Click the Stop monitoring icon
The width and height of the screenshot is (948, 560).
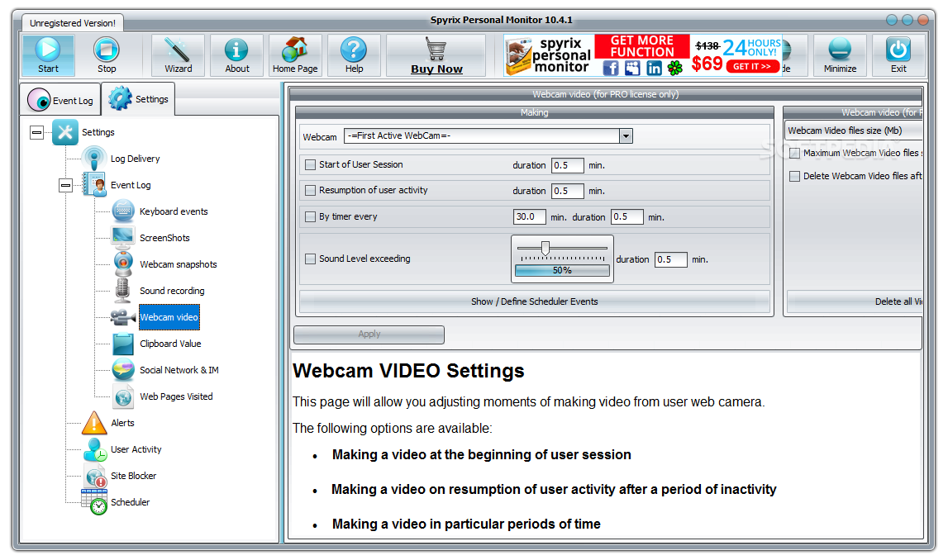point(107,49)
